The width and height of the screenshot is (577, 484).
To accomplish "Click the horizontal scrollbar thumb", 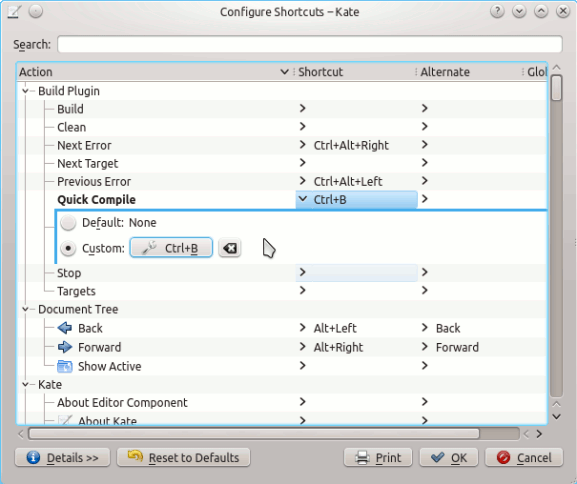I will point(254,434).
